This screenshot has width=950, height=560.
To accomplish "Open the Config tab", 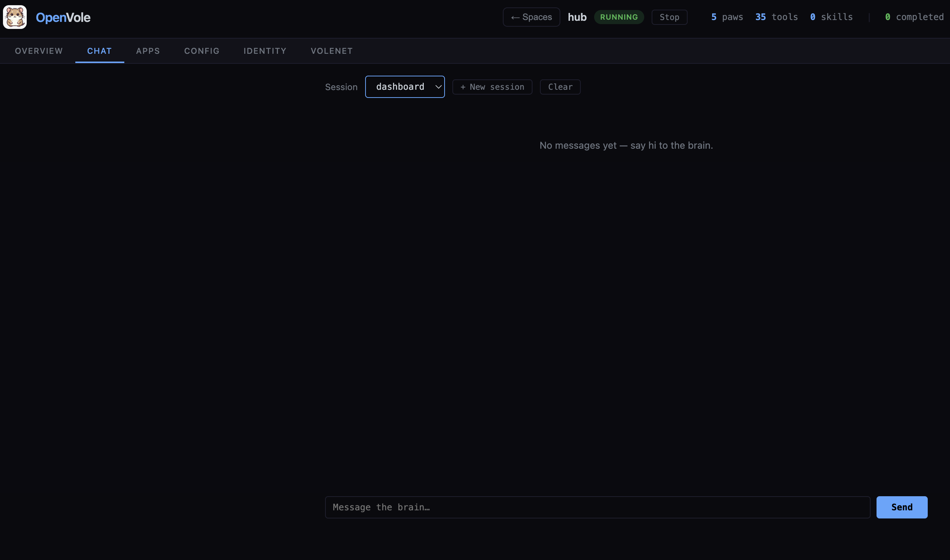I will point(202,51).
